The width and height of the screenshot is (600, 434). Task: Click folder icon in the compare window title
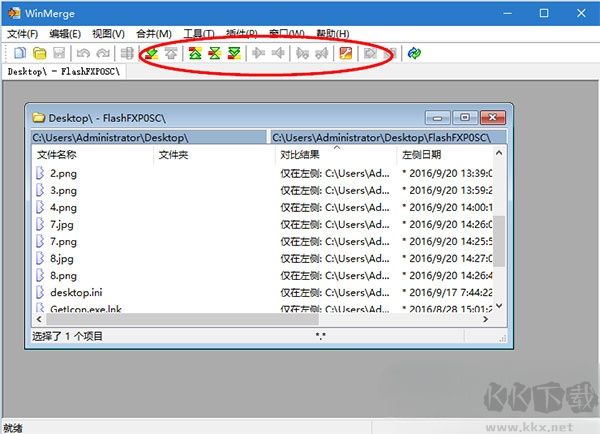coord(38,117)
